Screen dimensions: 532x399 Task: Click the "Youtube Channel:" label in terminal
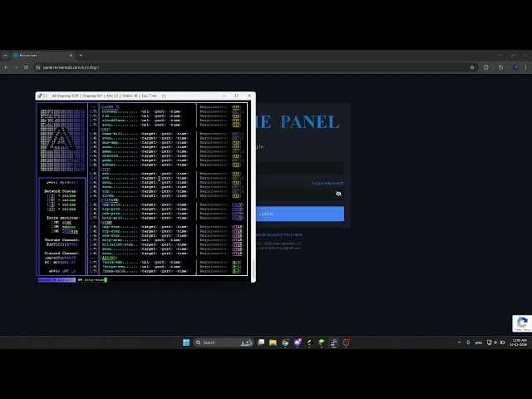point(62,240)
